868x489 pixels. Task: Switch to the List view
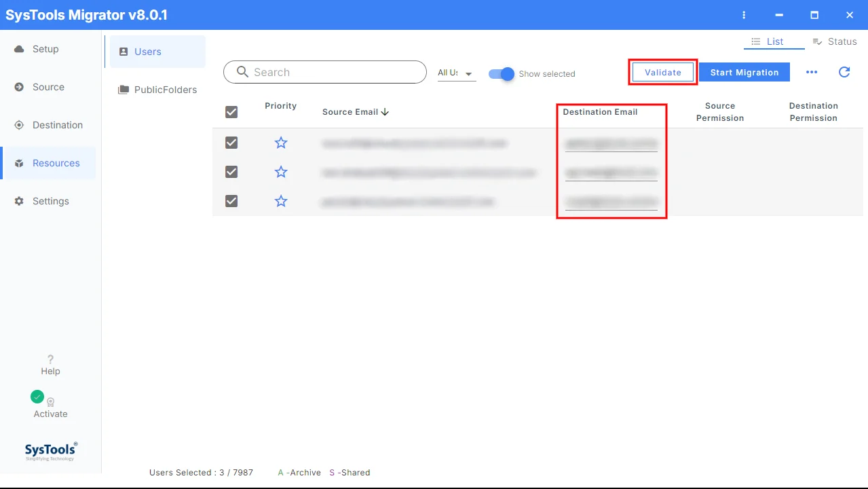point(774,41)
